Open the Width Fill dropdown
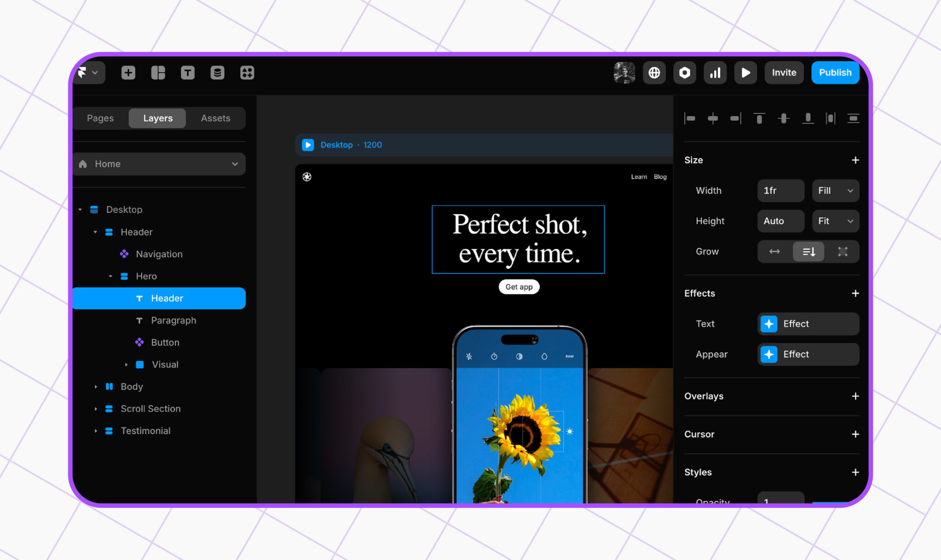This screenshot has width=941, height=560. coord(835,191)
